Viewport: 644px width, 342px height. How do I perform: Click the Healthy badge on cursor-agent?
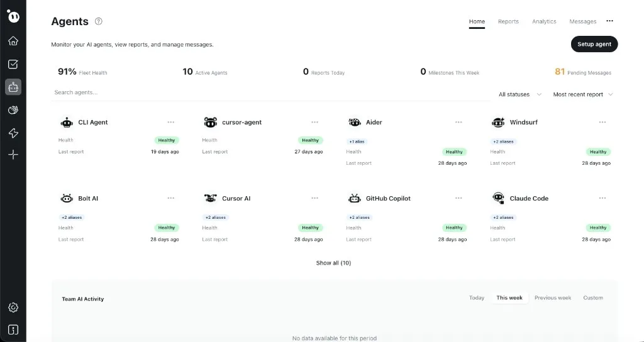coord(310,140)
